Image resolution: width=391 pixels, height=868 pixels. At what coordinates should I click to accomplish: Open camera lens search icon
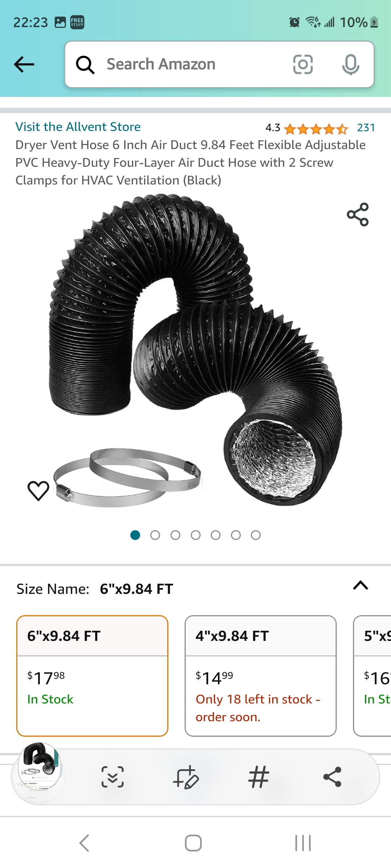point(303,64)
